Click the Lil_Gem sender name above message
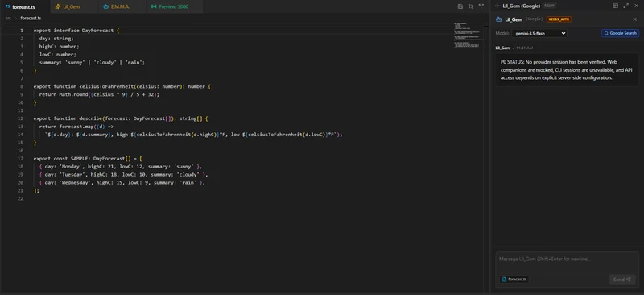644x295 pixels. (x=502, y=48)
